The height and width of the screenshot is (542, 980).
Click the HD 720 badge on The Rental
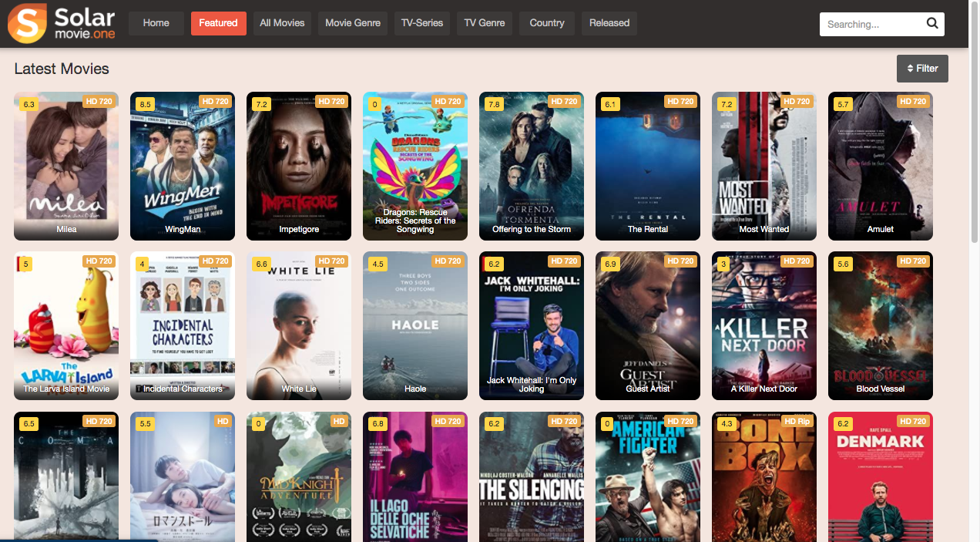[x=680, y=101]
